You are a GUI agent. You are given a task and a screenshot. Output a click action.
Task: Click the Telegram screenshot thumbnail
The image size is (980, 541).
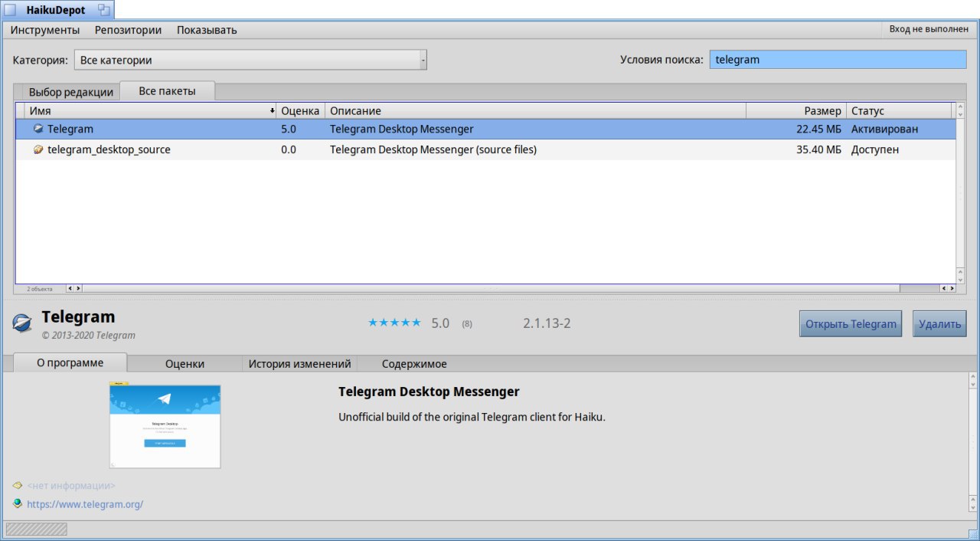165,426
